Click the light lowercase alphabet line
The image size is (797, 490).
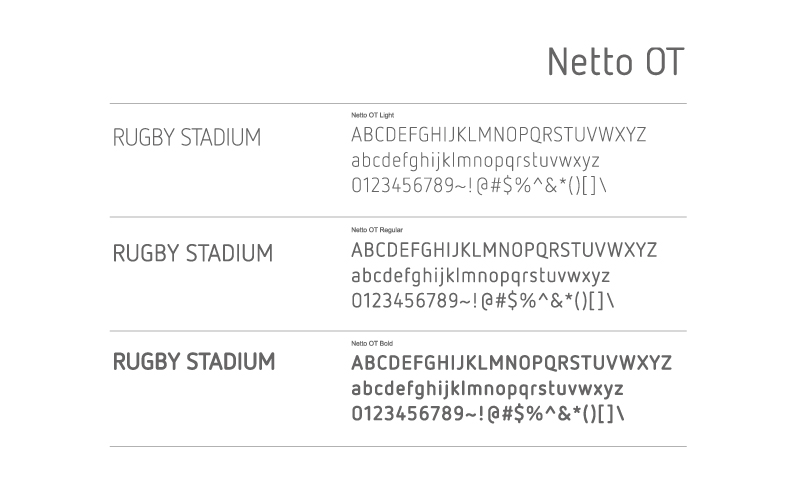pos(475,161)
